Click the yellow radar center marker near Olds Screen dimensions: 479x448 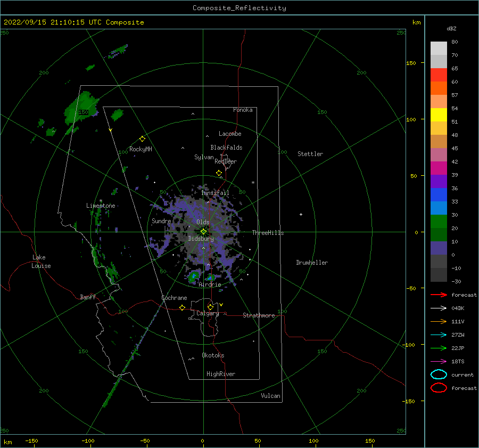(203, 232)
